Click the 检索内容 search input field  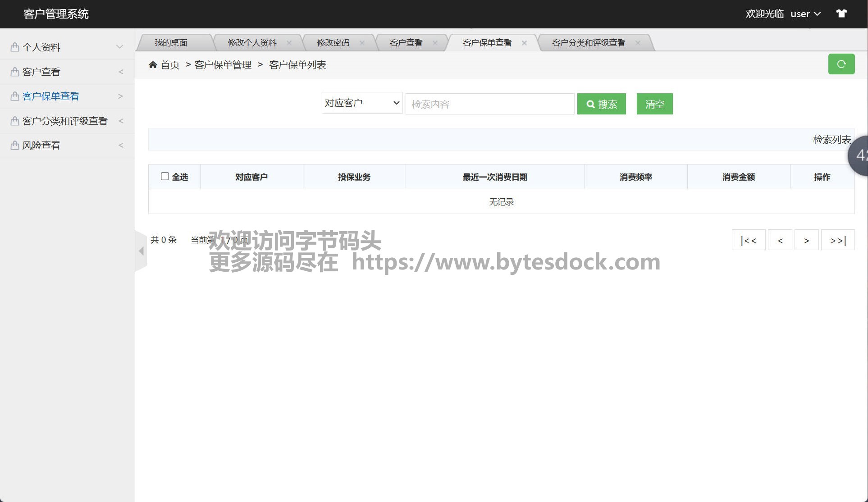489,104
